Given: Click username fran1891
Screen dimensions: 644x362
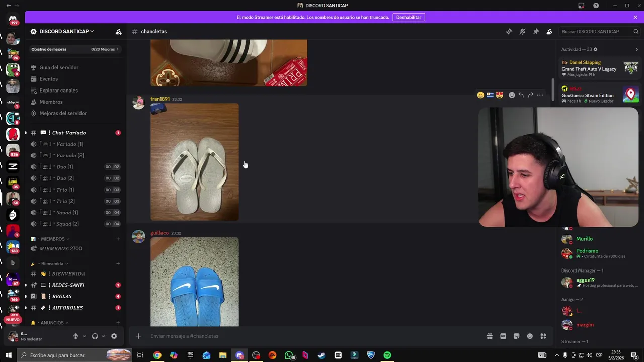Looking at the screenshot, I should point(160,99).
